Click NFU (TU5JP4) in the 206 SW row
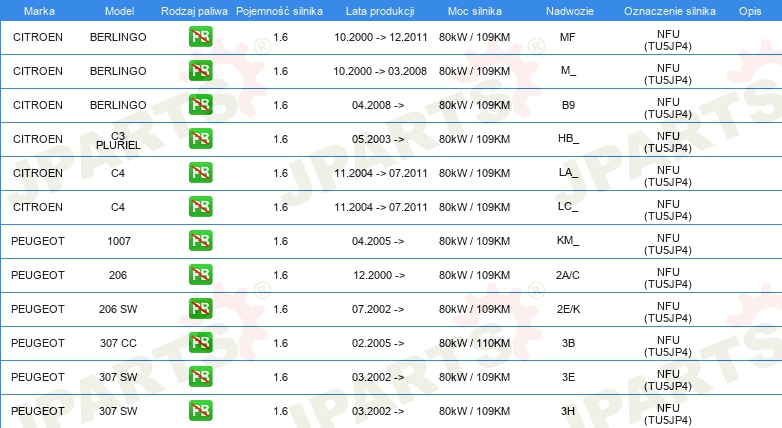The image size is (782, 428). (x=668, y=312)
